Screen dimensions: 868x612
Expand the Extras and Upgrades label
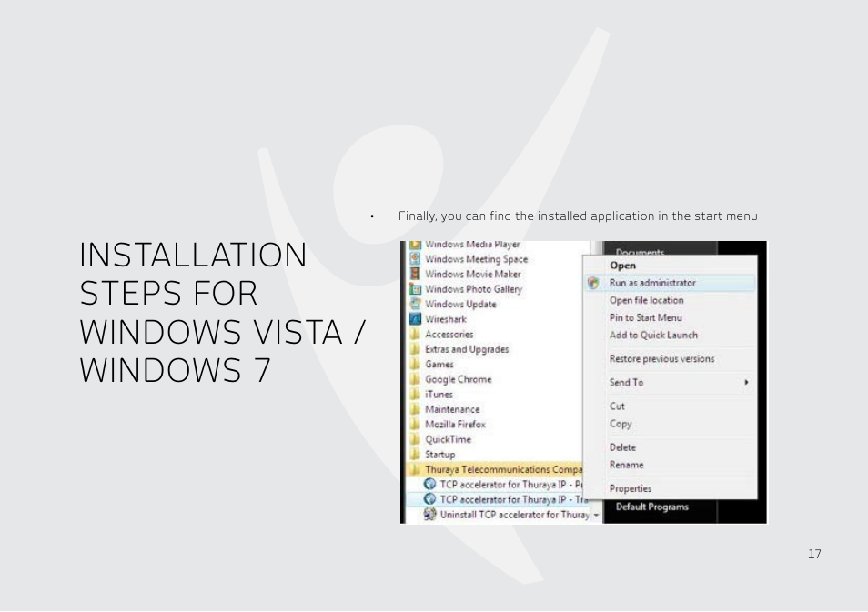(467, 349)
